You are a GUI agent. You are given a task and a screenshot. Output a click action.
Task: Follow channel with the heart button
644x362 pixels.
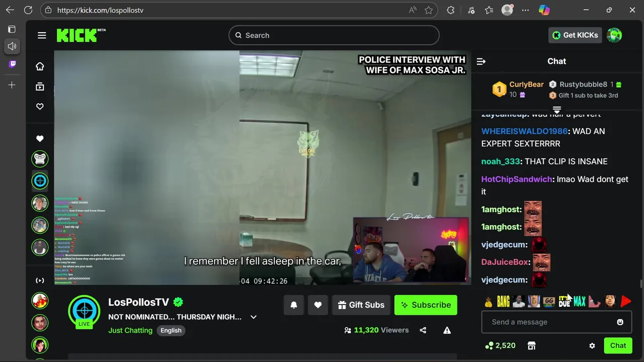pos(318,305)
